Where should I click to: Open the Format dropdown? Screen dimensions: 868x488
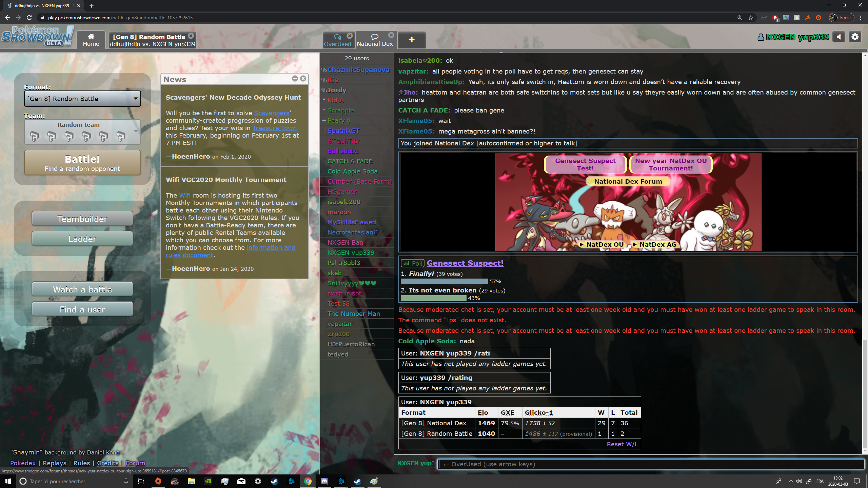(82, 99)
